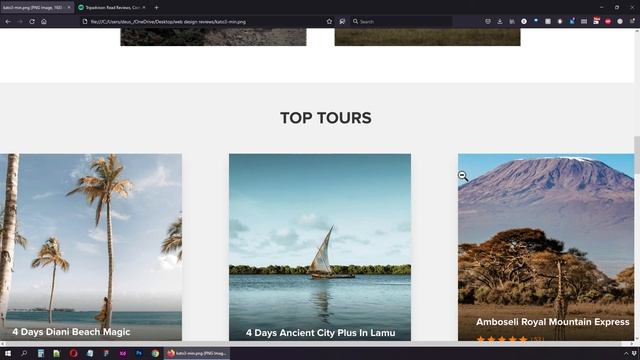Open the downloads arrow icon in toolbar

click(x=500, y=22)
